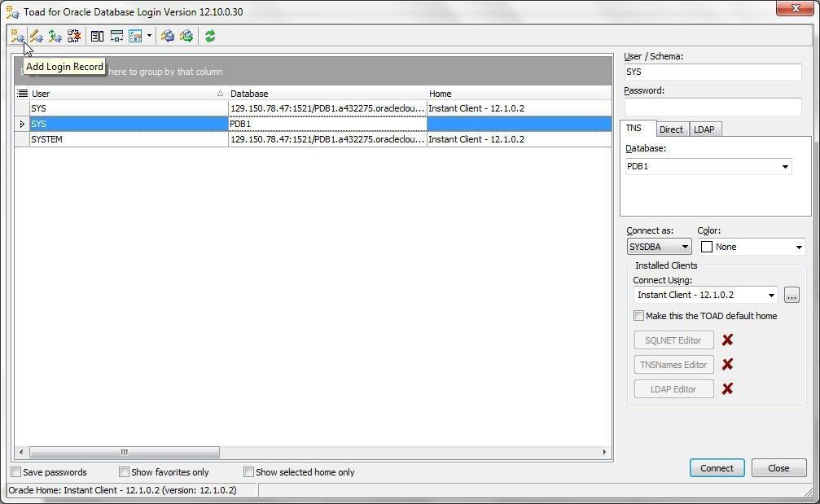Click the PDB1 cell in the Database column
The height and width of the screenshot is (504, 820).
(327, 124)
